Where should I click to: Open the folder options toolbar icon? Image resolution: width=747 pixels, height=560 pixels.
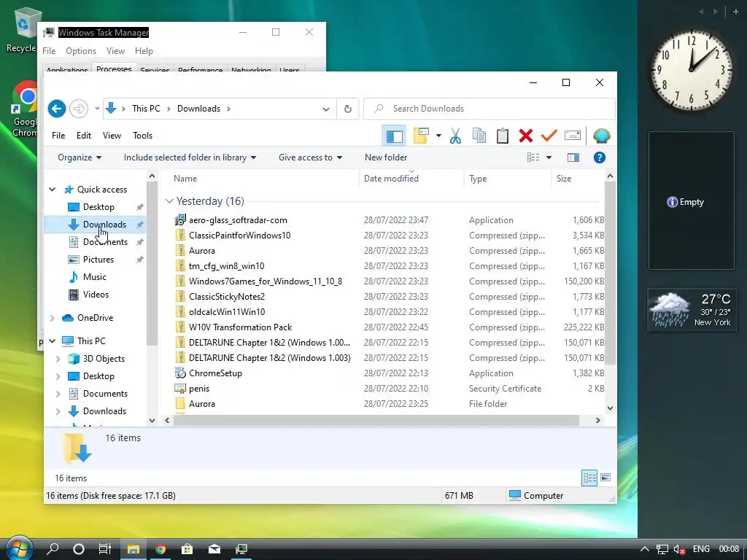click(x=421, y=136)
